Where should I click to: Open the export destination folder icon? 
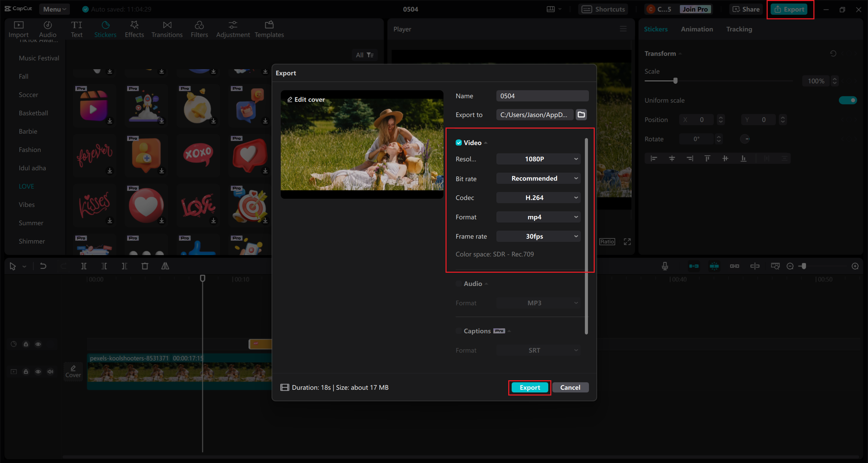coord(581,115)
